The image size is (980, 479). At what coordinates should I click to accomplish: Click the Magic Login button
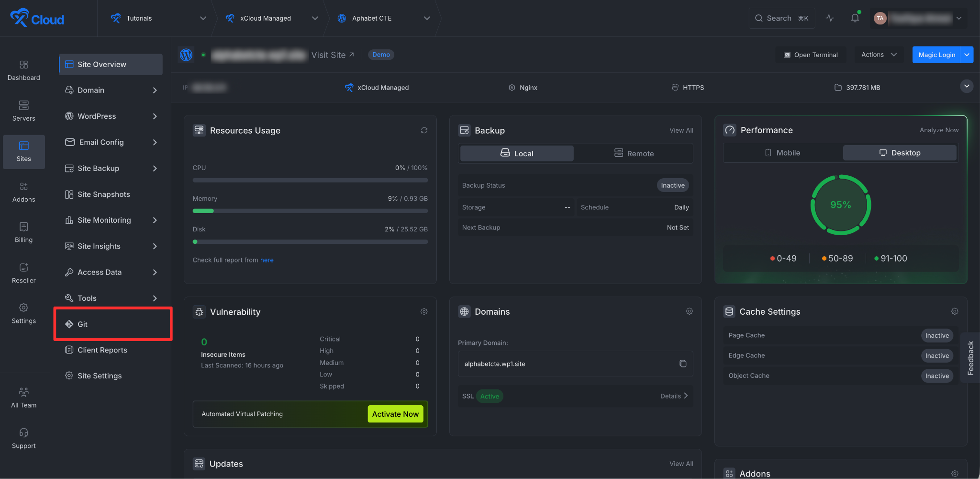pyautogui.click(x=936, y=55)
